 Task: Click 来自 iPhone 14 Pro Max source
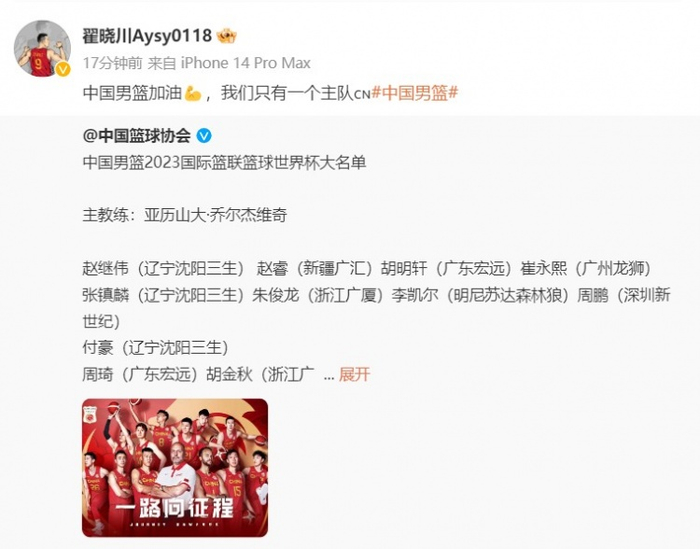tap(229, 63)
